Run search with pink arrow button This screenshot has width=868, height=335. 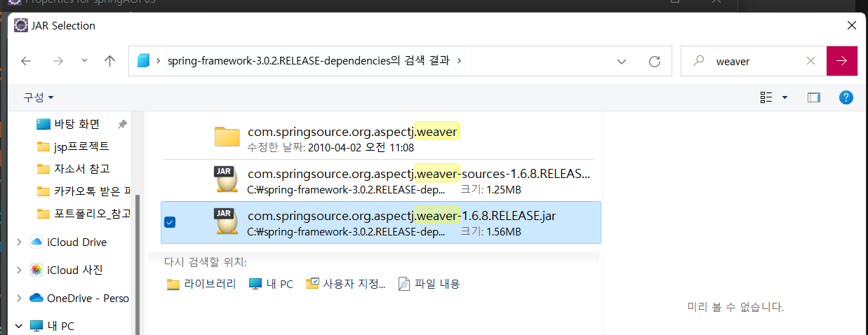[x=842, y=61]
